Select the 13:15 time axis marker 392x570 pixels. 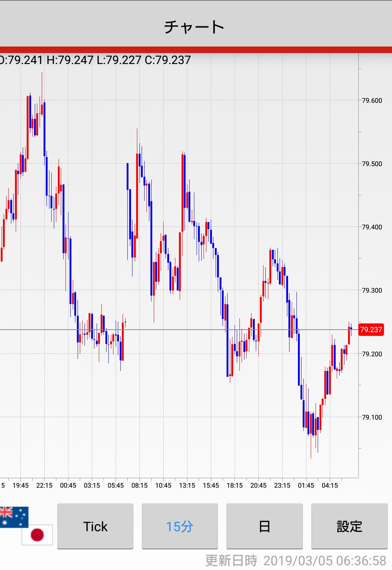(187, 485)
